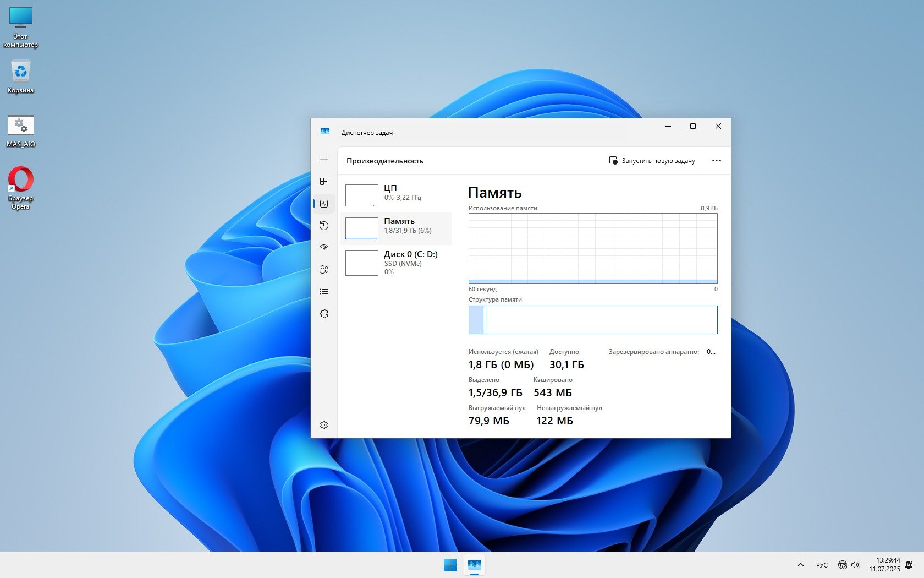The width and height of the screenshot is (924, 578).
Task: Expand the hamburger navigation menu
Action: click(324, 160)
